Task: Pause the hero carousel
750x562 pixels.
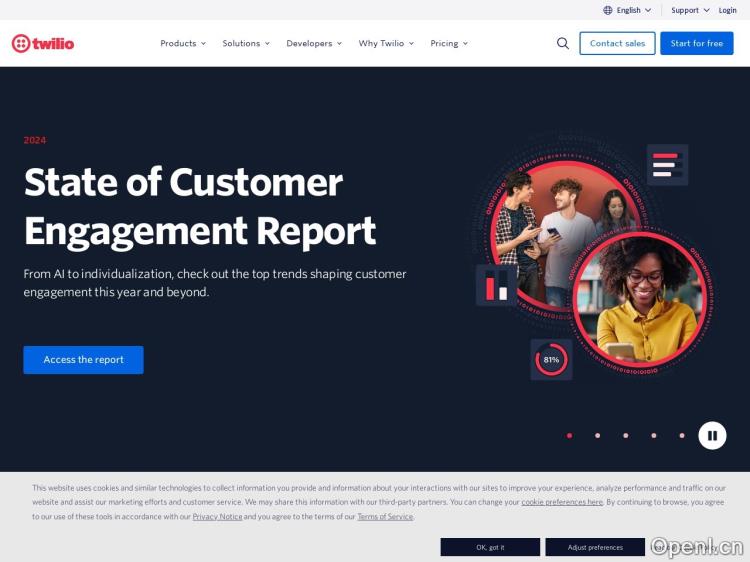Action: [712, 436]
